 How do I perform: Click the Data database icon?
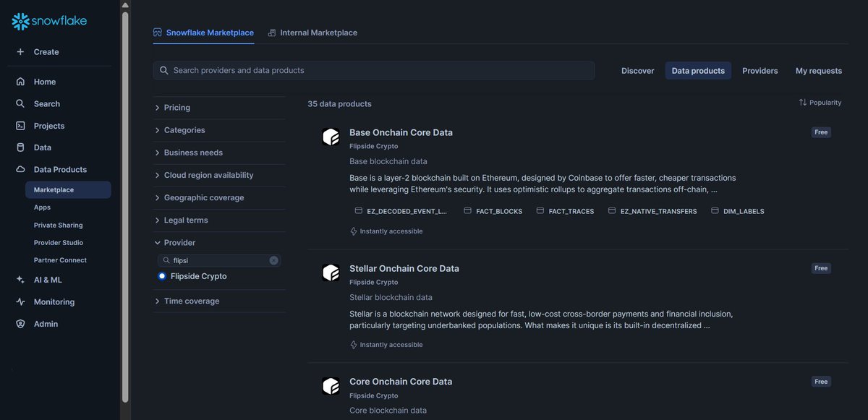click(x=20, y=147)
